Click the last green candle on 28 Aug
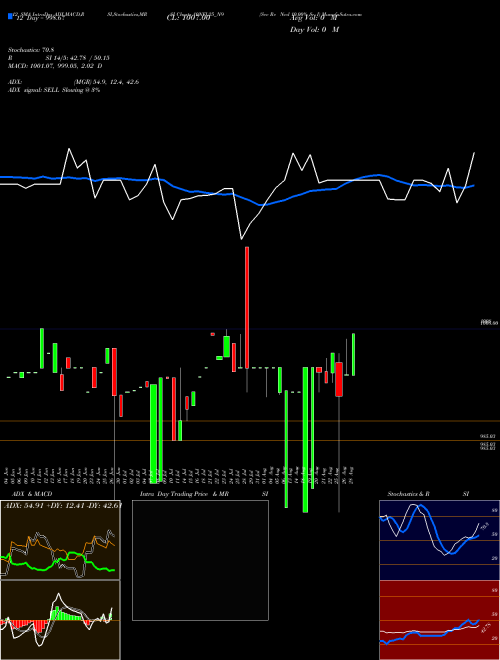 (x=354, y=354)
